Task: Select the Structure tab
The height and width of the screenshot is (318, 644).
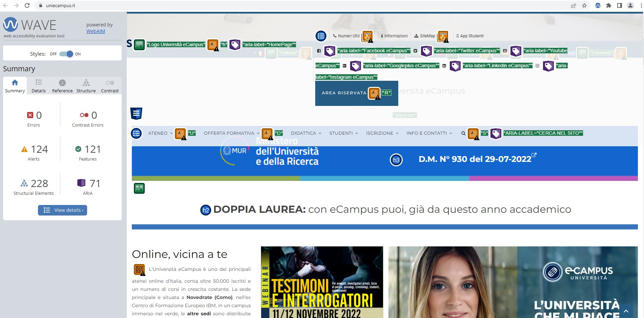Action: pos(86,86)
